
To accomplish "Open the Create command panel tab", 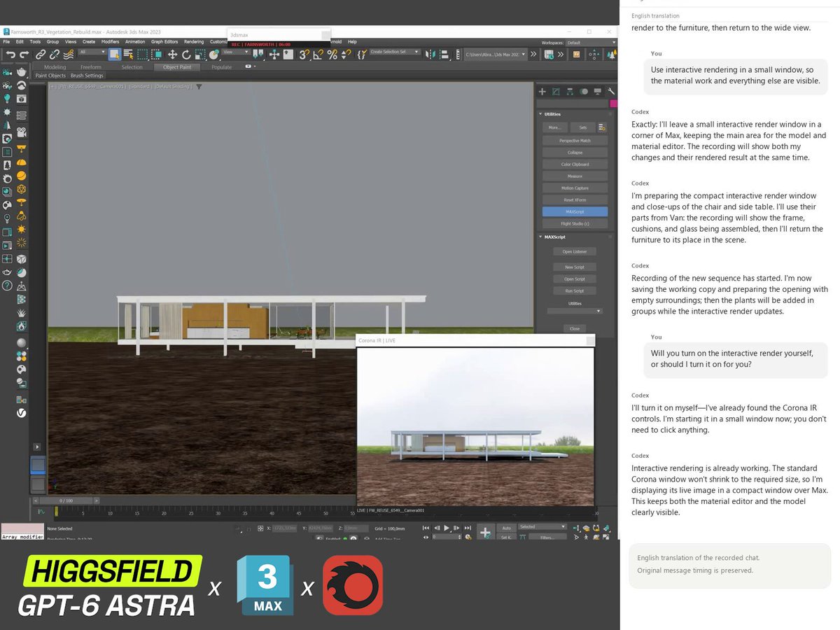I will [543, 91].
